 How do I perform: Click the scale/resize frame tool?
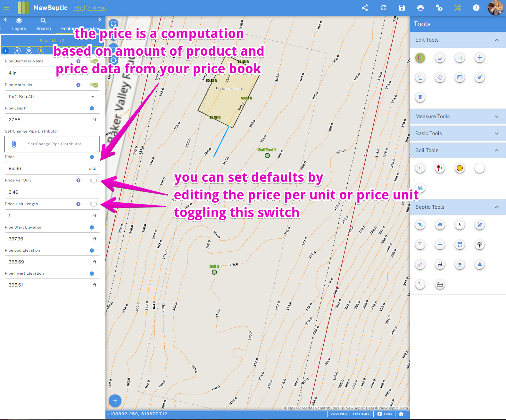(460, 78)
